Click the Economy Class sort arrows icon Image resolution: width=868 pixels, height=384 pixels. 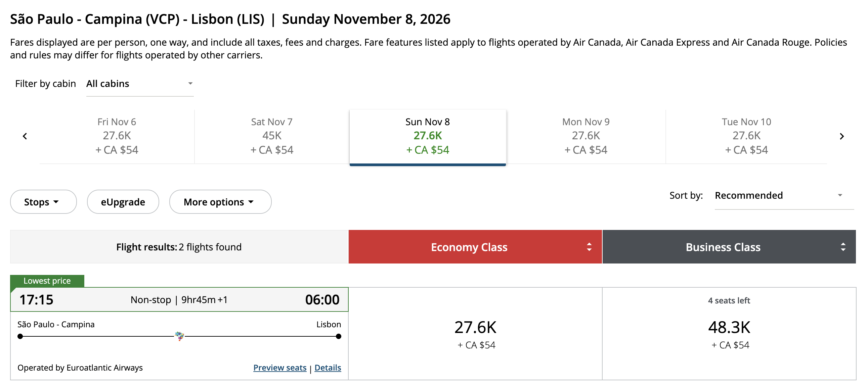589,247
